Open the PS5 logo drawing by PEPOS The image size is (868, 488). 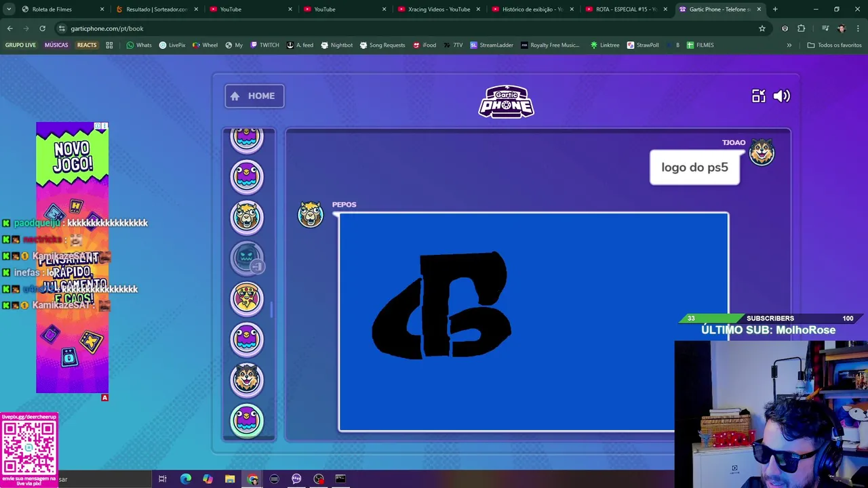[534, 322]
